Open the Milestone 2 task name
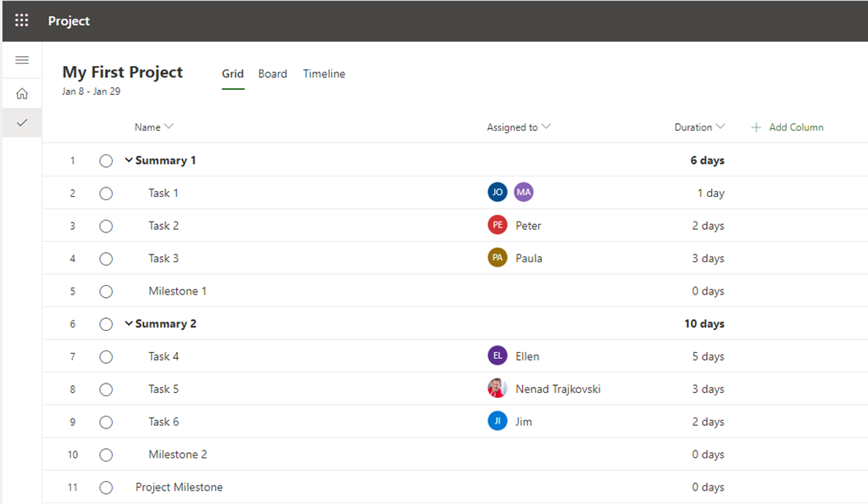The width and height of the screenshot is (868, 504). (178, 454)
